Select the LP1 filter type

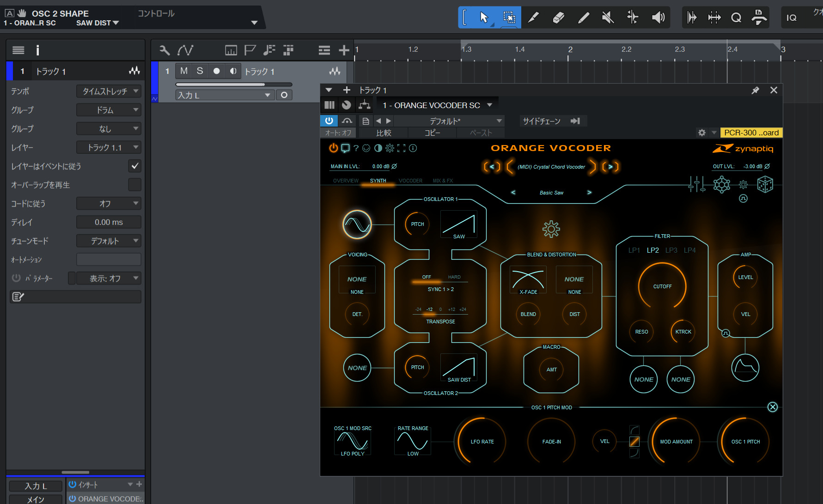[x=634, y=250]
